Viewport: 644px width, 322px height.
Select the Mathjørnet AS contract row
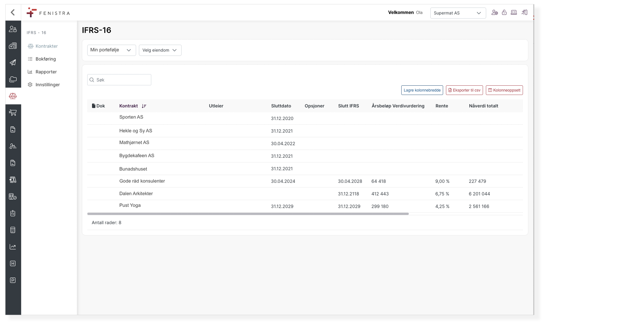click(305, 143)
